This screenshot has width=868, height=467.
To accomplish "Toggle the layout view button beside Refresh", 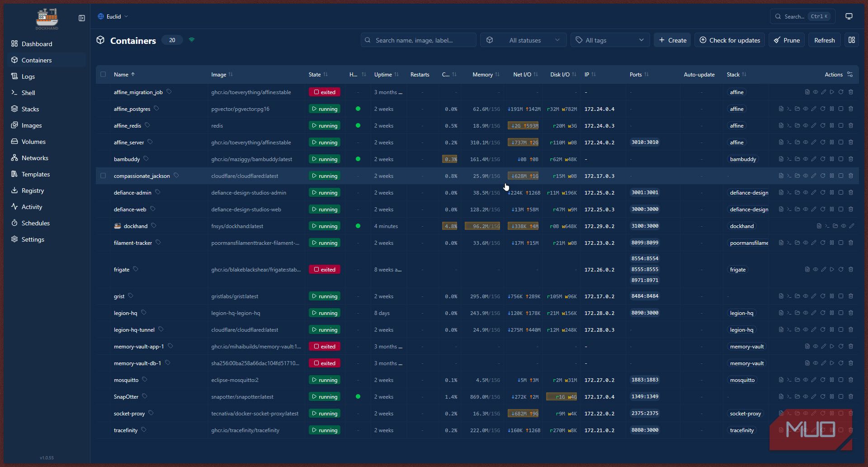I will point(852,40).
